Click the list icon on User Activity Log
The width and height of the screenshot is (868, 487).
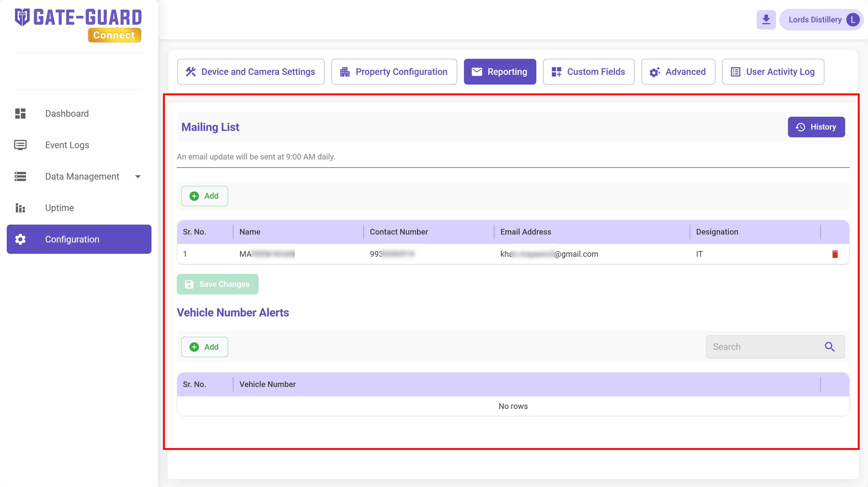(735, 72)
